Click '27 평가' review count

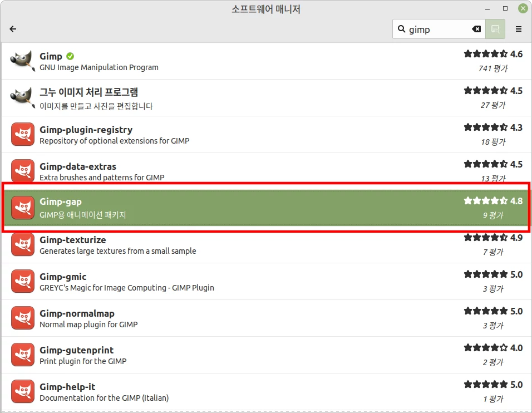pyautogui.click(x=493, y=105)
